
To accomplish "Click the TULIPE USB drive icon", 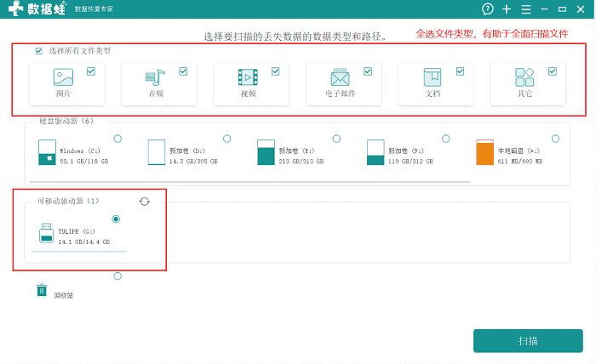I will (x=46, y=233).
